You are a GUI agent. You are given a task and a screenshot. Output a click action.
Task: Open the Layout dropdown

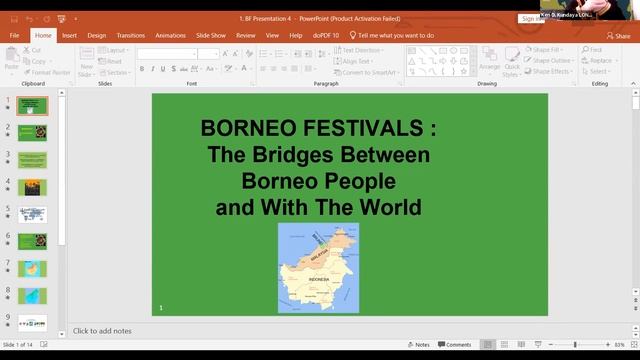tap(114, 50)
